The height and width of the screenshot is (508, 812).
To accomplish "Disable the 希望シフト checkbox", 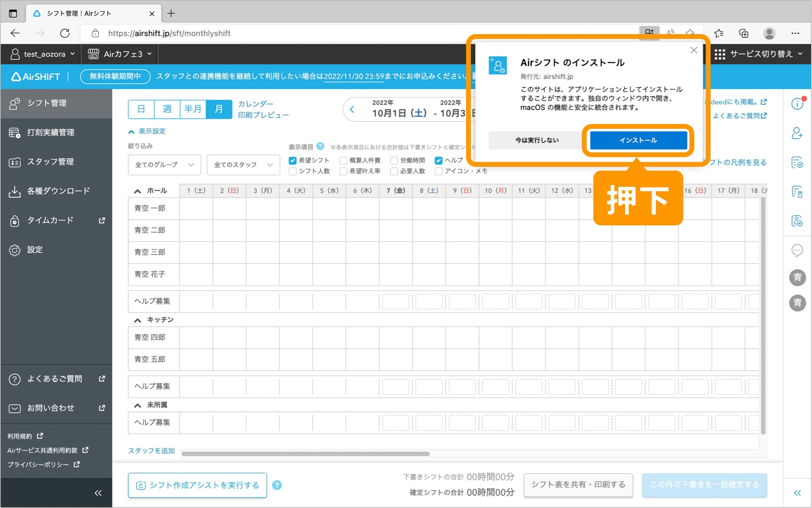I will pyautogui.click(x=293, y=161).
